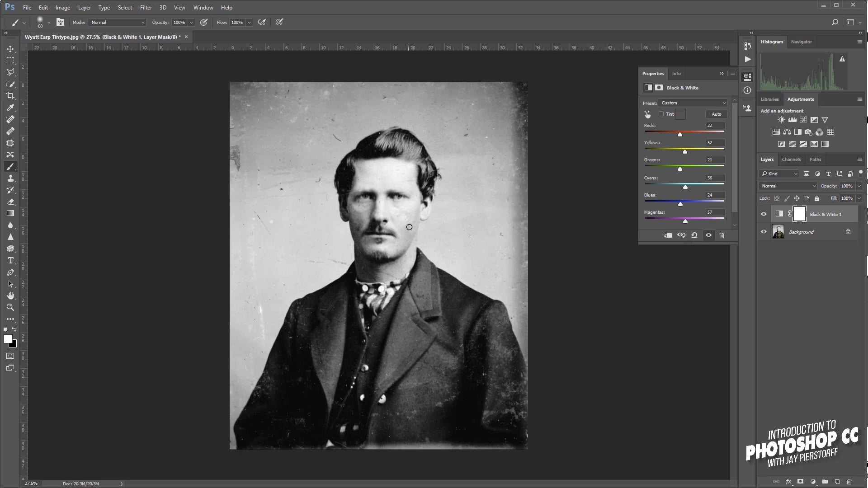Select the Zoom tool
Image resolution: width=868 pixels, height=488 pixels.
pyautogui.click(x=10, y=307)
